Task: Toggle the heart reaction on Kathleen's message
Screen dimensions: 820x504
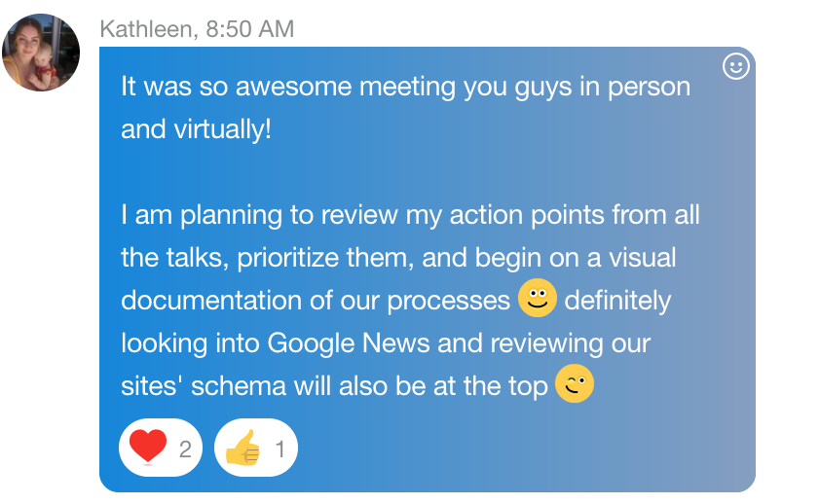Action: pyautogui.click(x=160, y=448)
